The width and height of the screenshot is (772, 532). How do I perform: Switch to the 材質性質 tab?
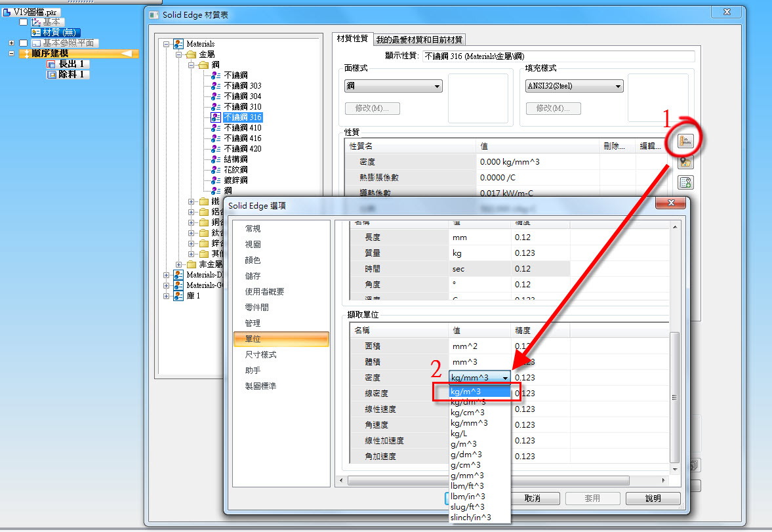coord(352,39)
